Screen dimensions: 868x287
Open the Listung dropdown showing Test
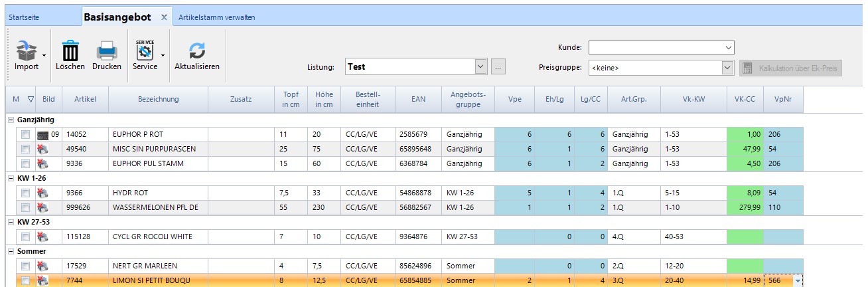point(481,66)
